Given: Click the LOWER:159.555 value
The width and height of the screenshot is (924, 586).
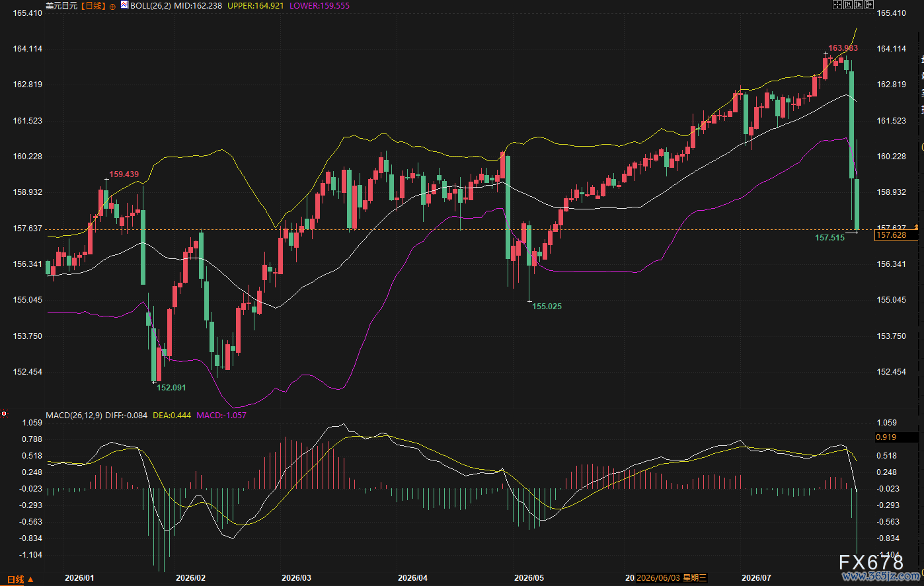Looking at the screenshot, I should 320,5.
